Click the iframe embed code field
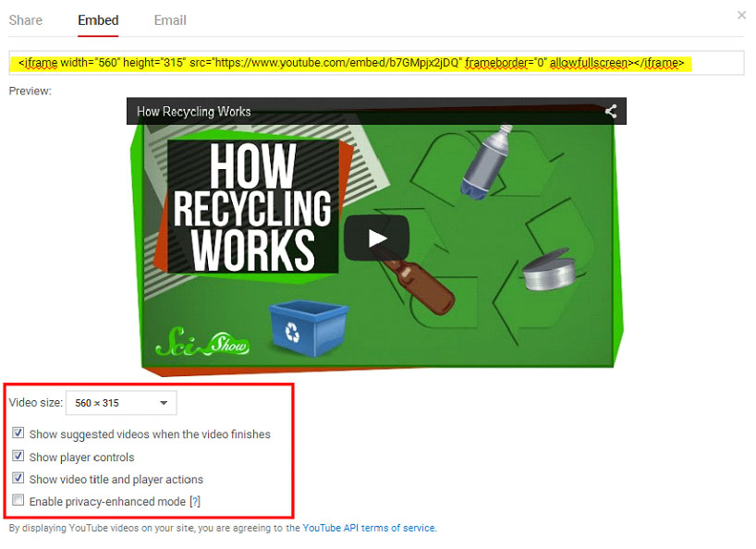Screen dimensions: 756x549 coord(376,63)
